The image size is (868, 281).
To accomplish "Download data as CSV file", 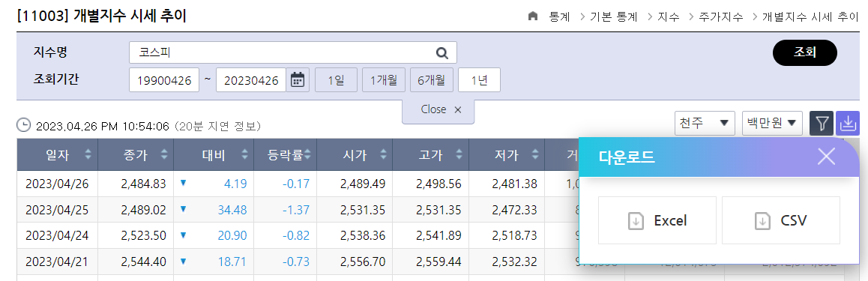I will pos(781,221).
